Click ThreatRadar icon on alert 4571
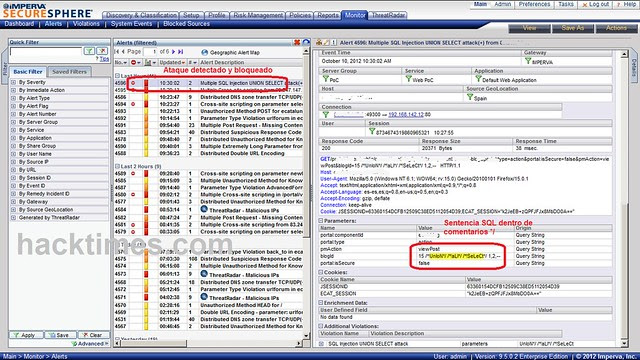This screenshot has height=360, width=640. (204, 297)
